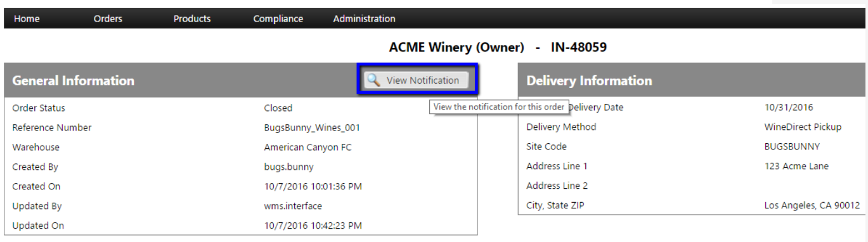Open the Administration menu

coord(365,18)
